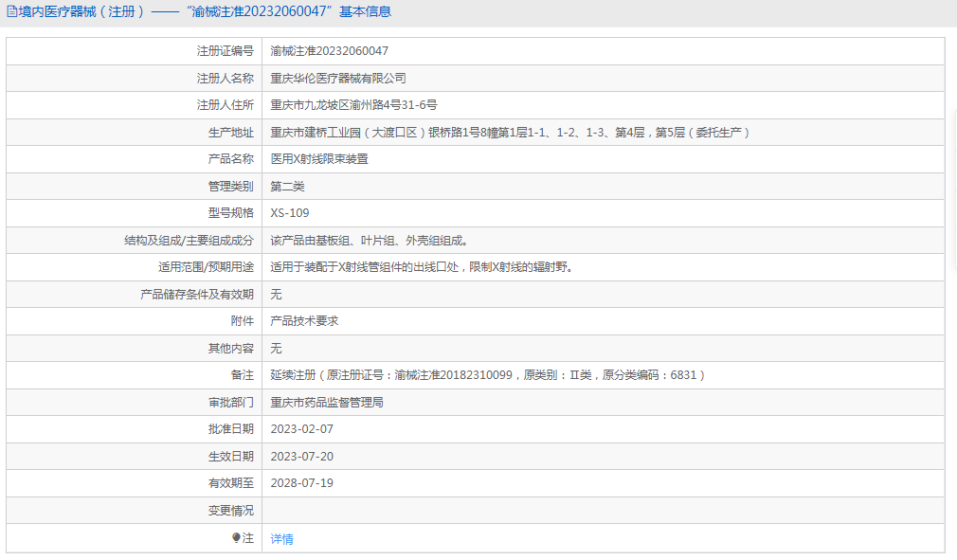Click the 产品名称 label
This screenshot has width=957, height=560.
[230, 158]
